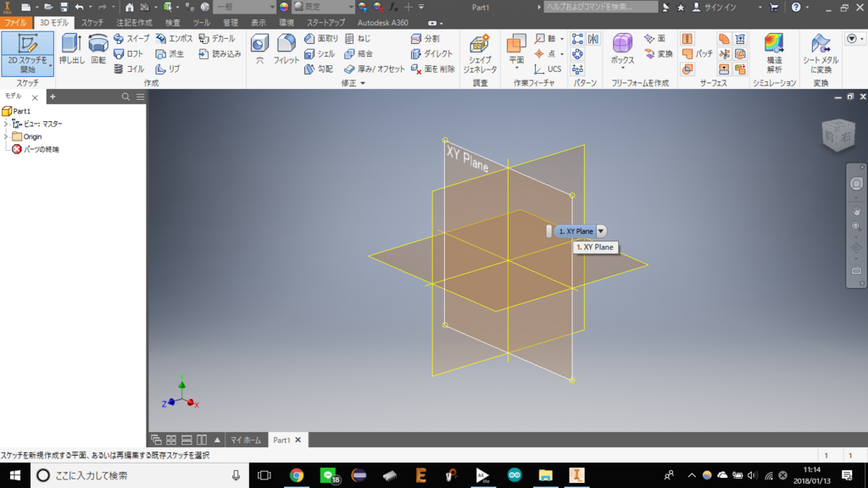Open the model browser options menu
Screen dimensions: 868x488
tap(141, 97)
